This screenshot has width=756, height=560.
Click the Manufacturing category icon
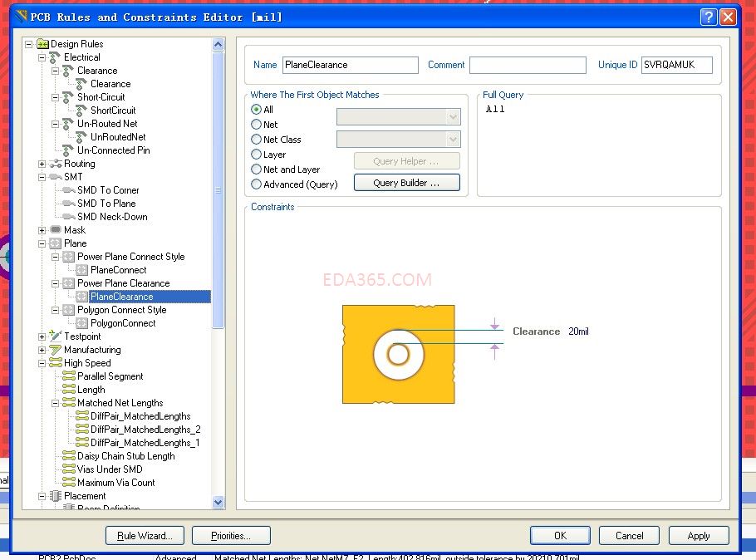[x=56, y=350]
